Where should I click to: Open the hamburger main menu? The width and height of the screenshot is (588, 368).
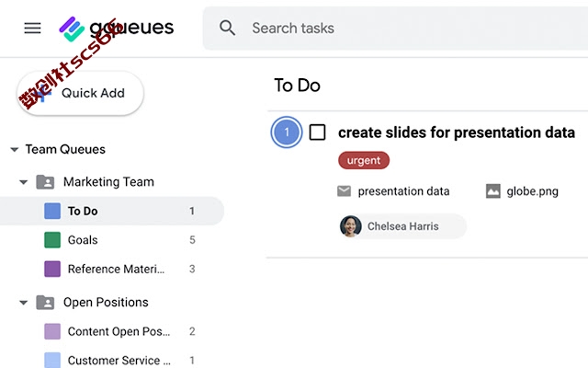point(33,29)
